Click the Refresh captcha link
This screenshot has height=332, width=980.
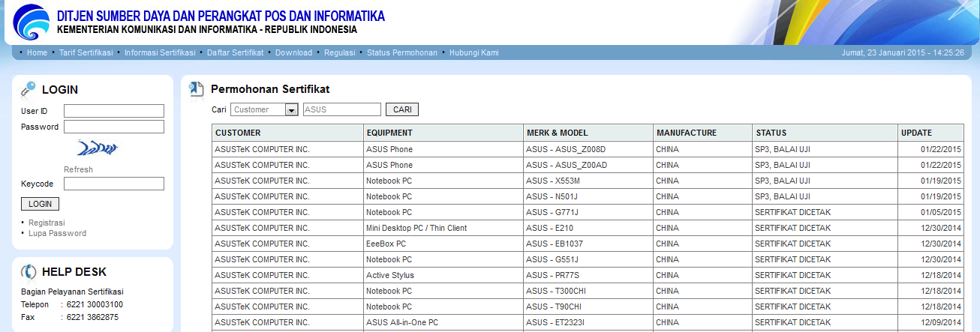coord(78,169)
